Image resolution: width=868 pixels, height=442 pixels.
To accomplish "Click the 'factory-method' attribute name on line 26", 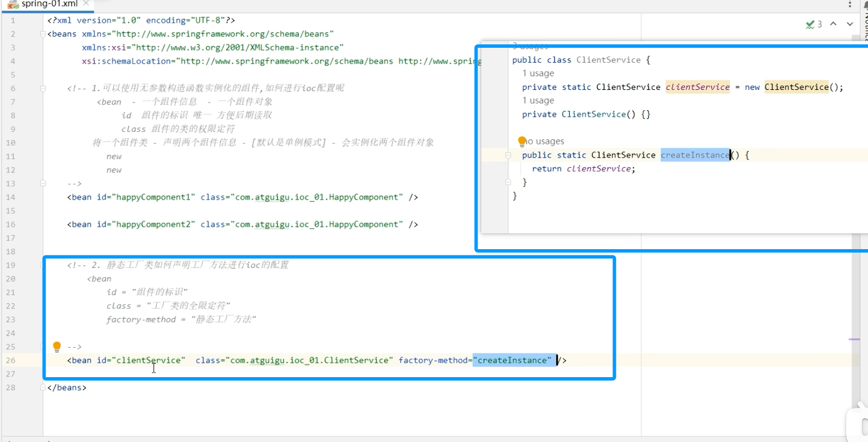I will (433, 361).
